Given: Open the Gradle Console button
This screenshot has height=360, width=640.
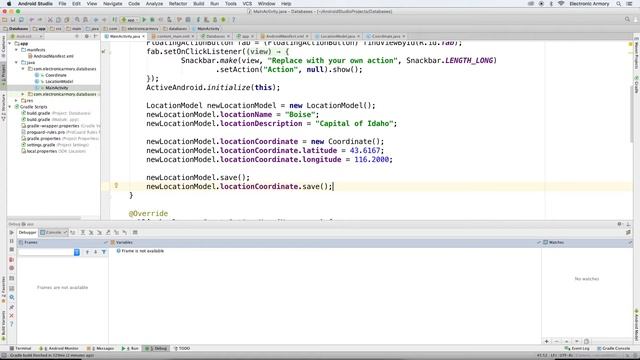Looking at the screenshot, I should [613, 349].
